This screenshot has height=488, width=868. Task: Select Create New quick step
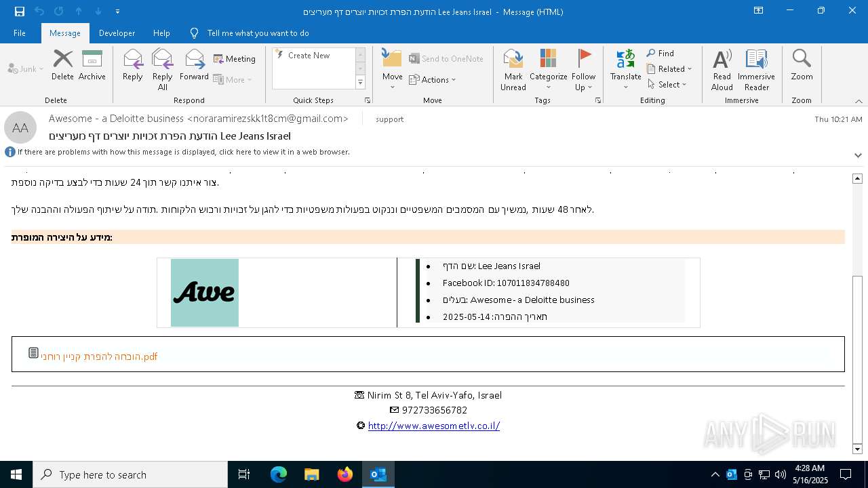point(309,56)
